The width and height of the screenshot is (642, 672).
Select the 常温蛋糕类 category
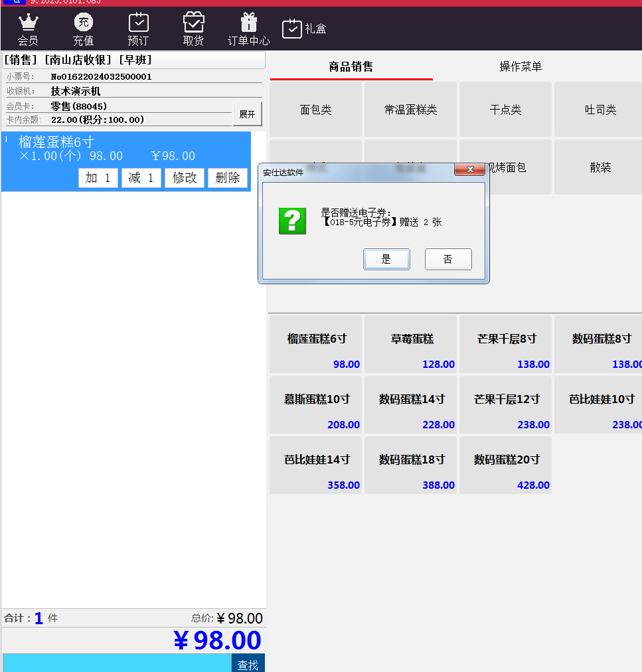pyautogui.click(x=410, y=110)
